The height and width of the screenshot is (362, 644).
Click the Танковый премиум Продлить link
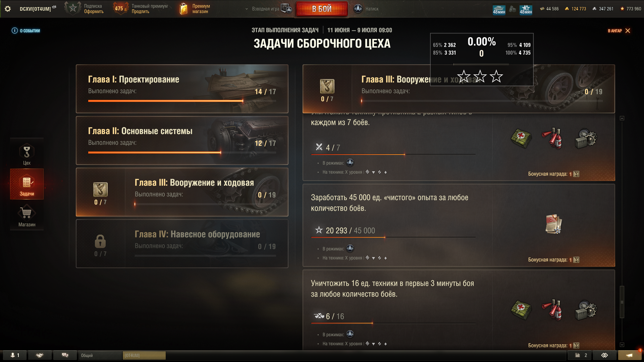click(x=141, y=11)
